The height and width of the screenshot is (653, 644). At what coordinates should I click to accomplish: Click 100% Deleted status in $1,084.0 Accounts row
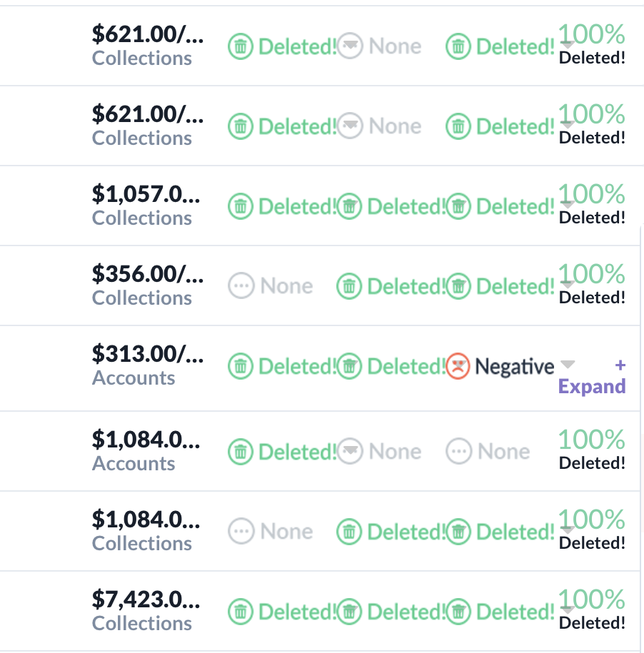[592, 450]
